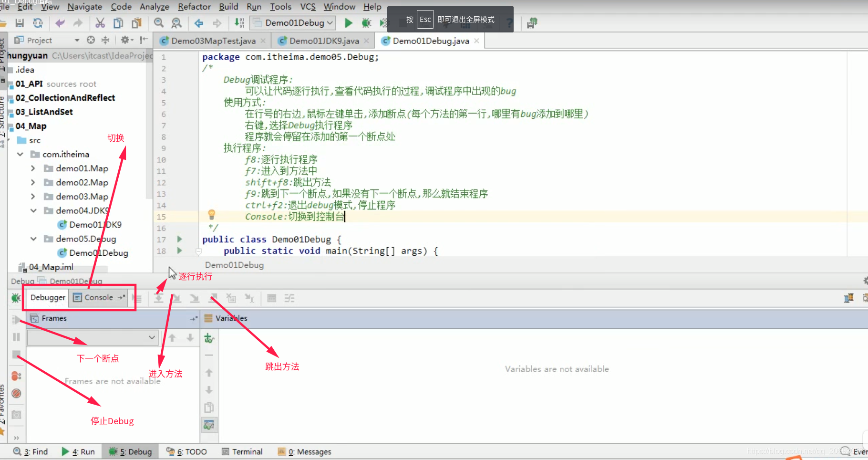868x460 pixels.
Task: Hide the Project panel with pin icon
Action: 144,40
